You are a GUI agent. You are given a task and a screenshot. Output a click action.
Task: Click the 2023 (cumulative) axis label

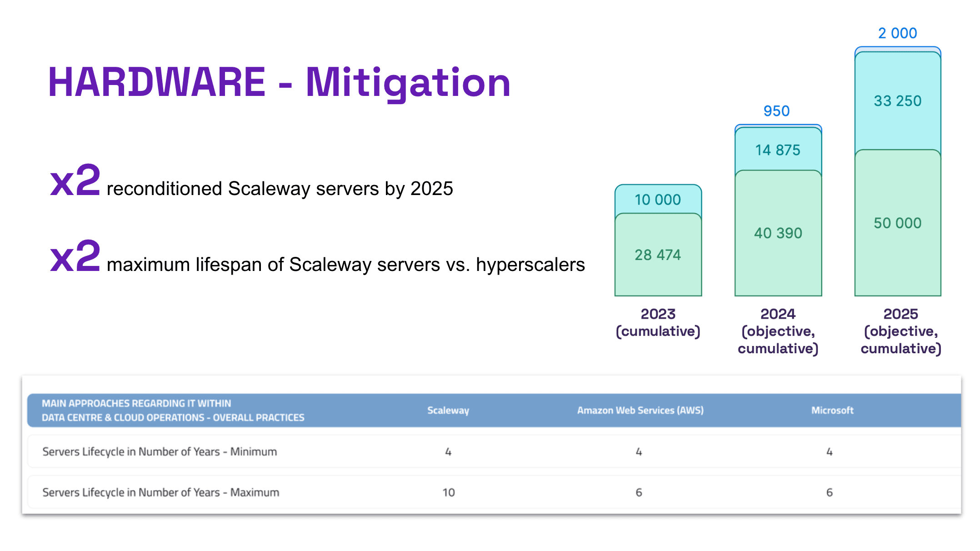click(x=658, y=322)
